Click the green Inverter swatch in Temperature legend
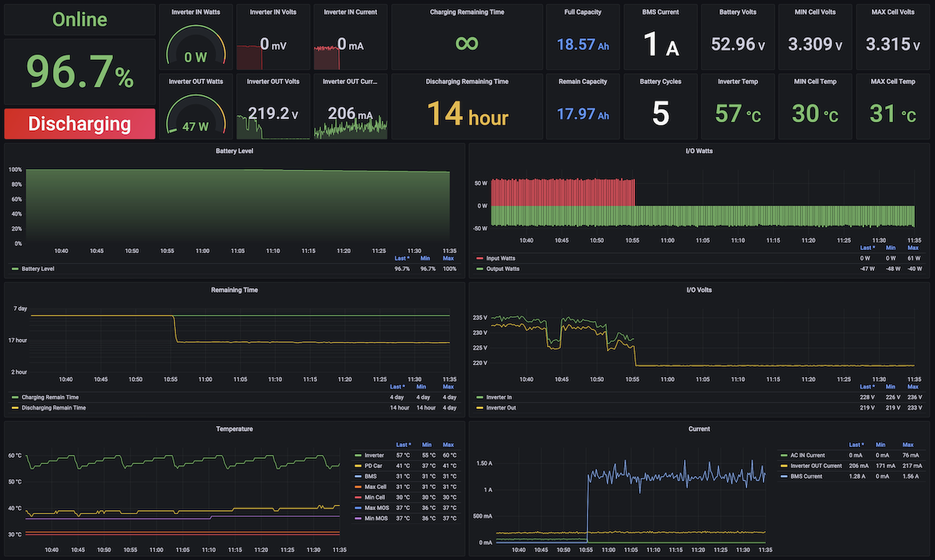Image resolution: width=935 pixels, height=560 pixels. point(358,455)
